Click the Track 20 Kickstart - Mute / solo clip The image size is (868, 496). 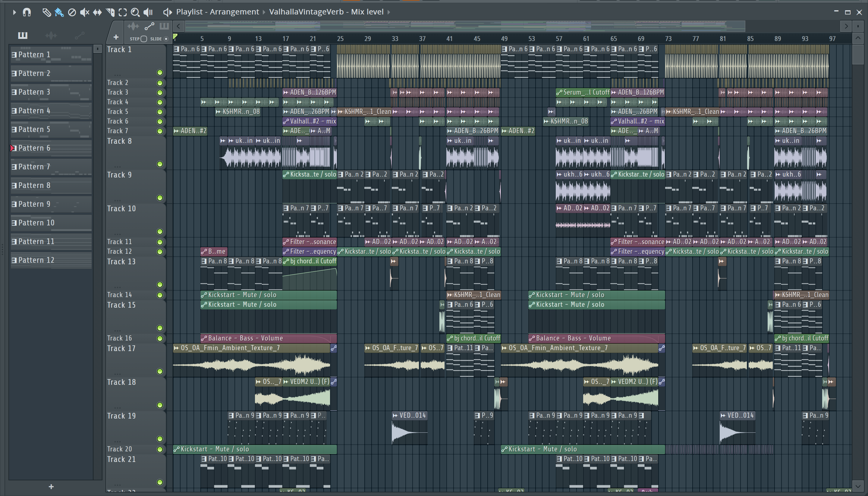click(x=255, y=449)
